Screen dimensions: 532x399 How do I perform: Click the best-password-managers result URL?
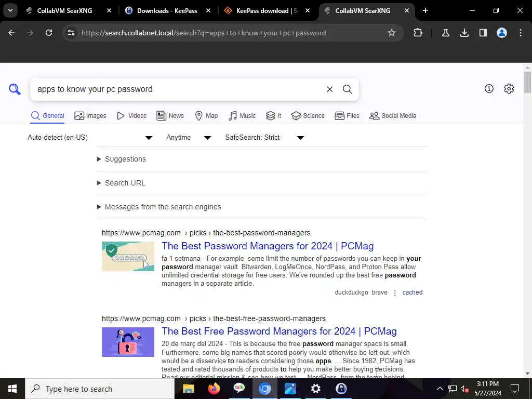(x=206, y=233)
